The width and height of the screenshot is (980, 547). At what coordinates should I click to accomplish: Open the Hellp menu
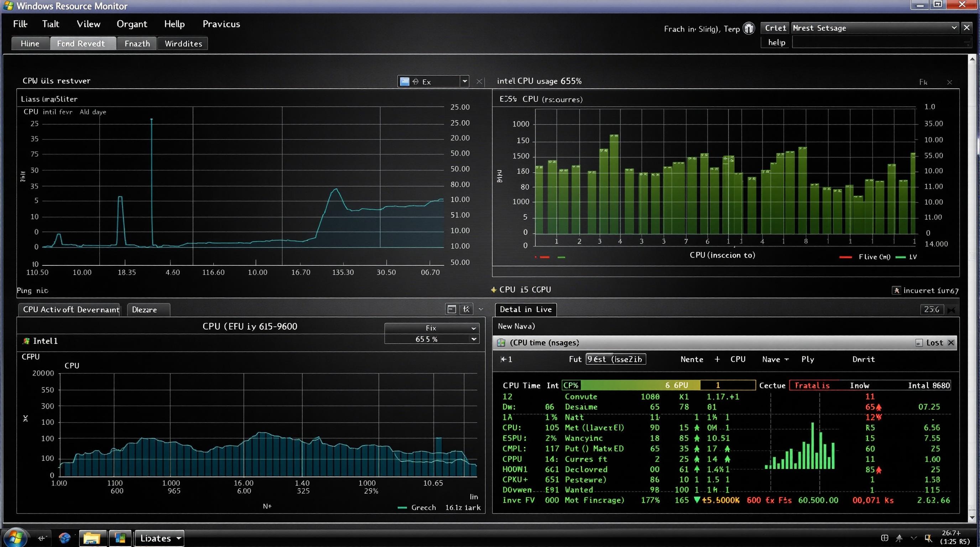click(174, 24)
